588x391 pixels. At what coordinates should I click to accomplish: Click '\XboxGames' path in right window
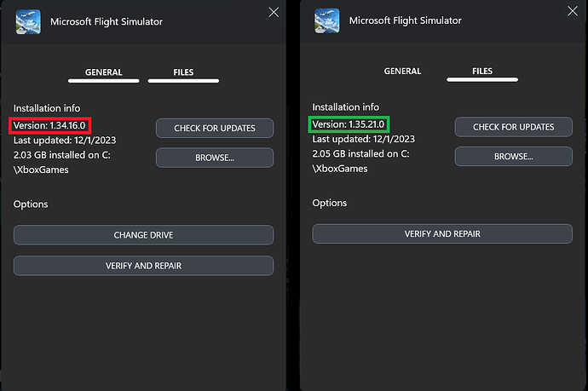click(x=340, y=169)
